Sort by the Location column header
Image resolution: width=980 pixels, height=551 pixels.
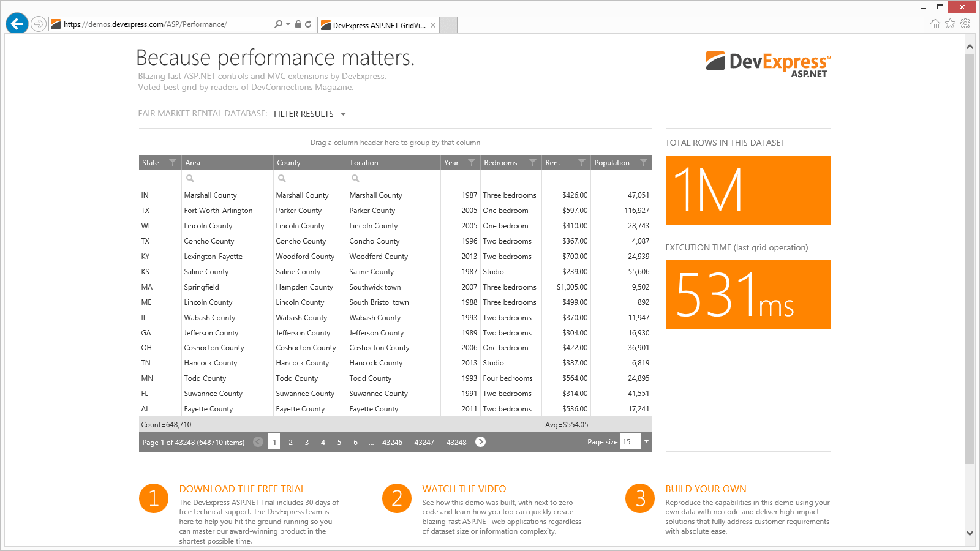tap(364, 163)
